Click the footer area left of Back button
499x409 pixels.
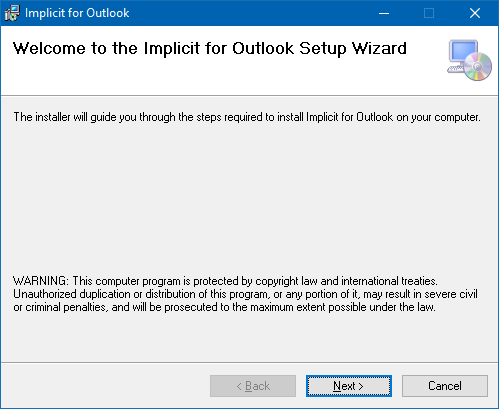pos(105,386)
